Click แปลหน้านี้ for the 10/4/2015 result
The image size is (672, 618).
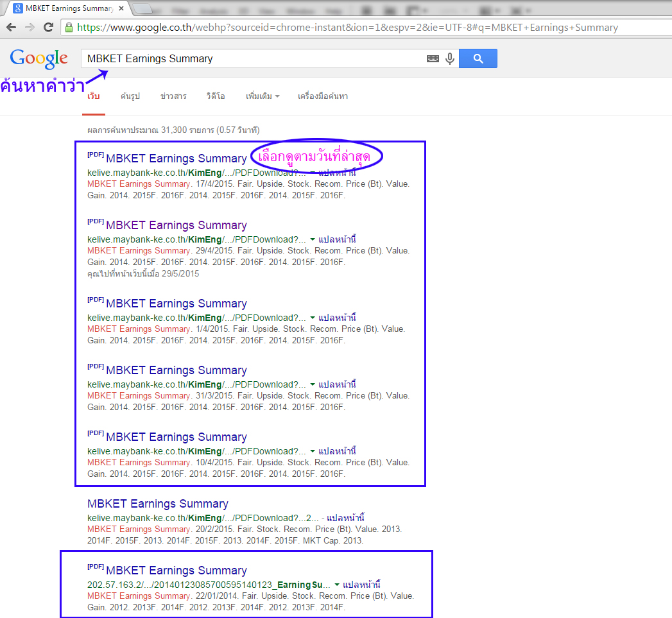click(x=337, y=451)
